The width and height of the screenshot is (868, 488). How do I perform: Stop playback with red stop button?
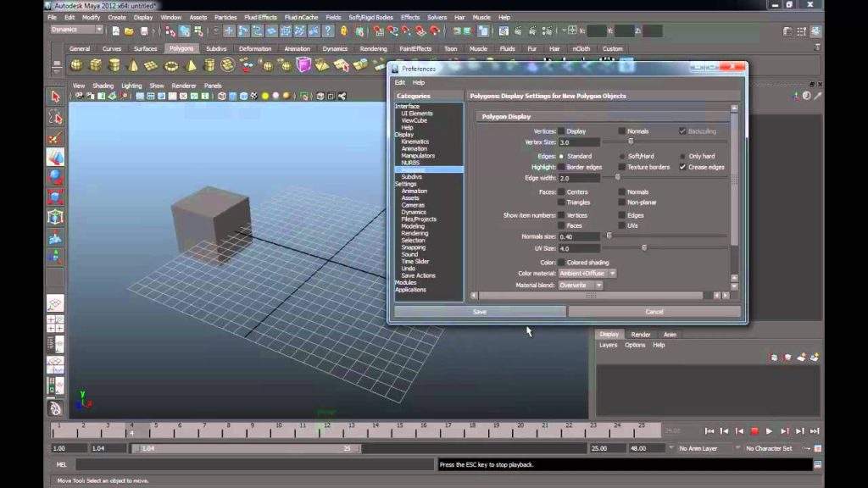tap(754, 431)
